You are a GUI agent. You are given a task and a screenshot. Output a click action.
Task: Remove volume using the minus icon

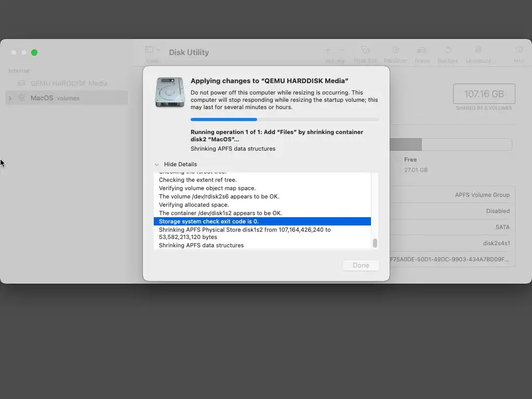(342, 50)
